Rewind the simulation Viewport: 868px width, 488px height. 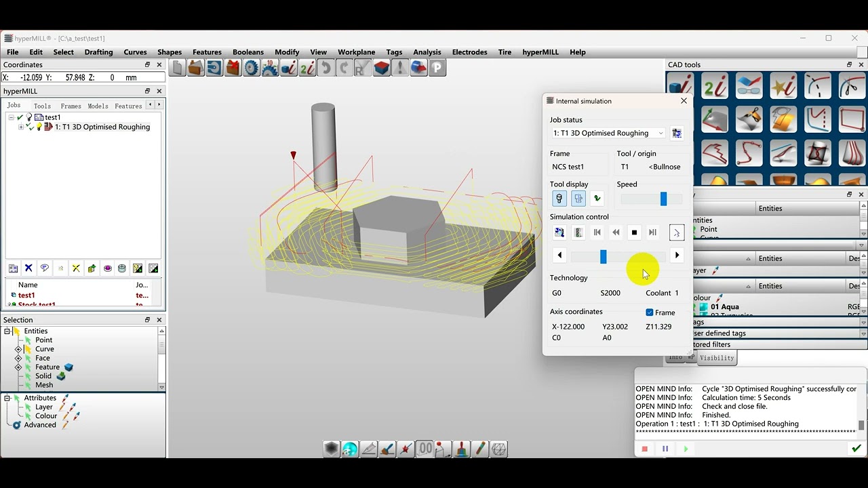tap(616, 232)
